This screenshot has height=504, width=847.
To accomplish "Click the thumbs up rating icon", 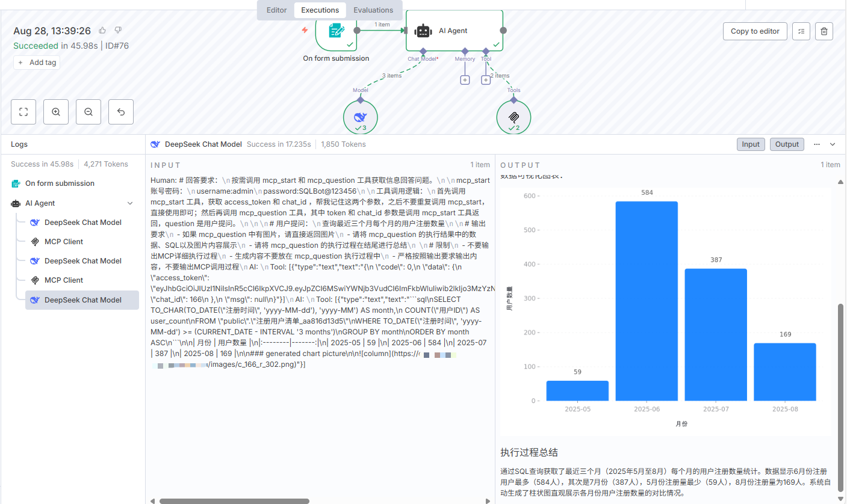I will [x=103, y=30].
